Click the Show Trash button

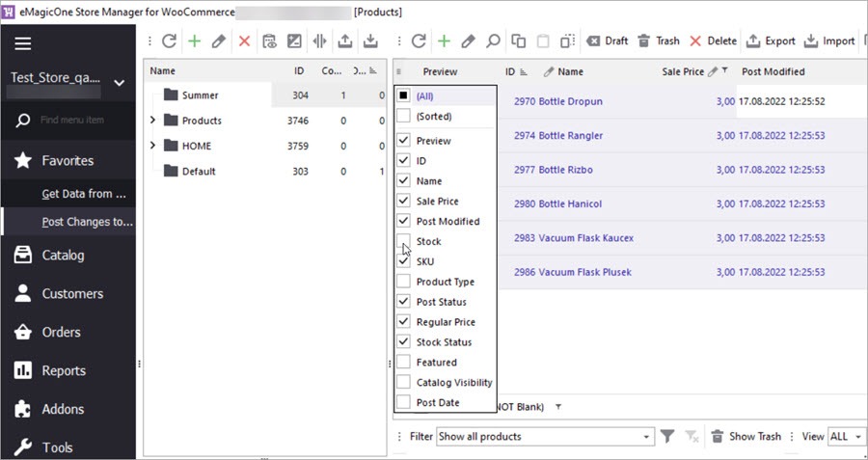tap(746, 437)
